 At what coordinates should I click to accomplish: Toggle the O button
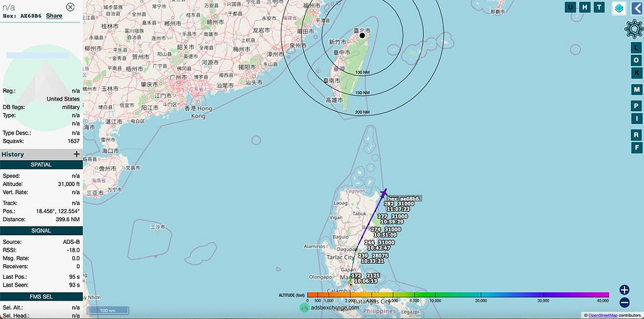(x=636, y=60)
